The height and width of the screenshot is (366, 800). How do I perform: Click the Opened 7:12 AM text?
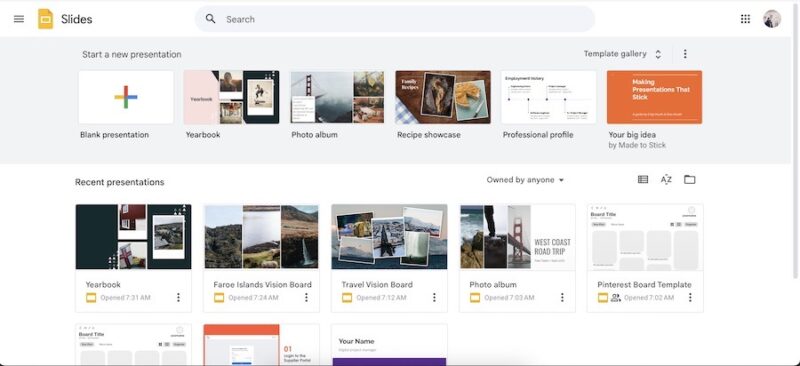point(382,298)
